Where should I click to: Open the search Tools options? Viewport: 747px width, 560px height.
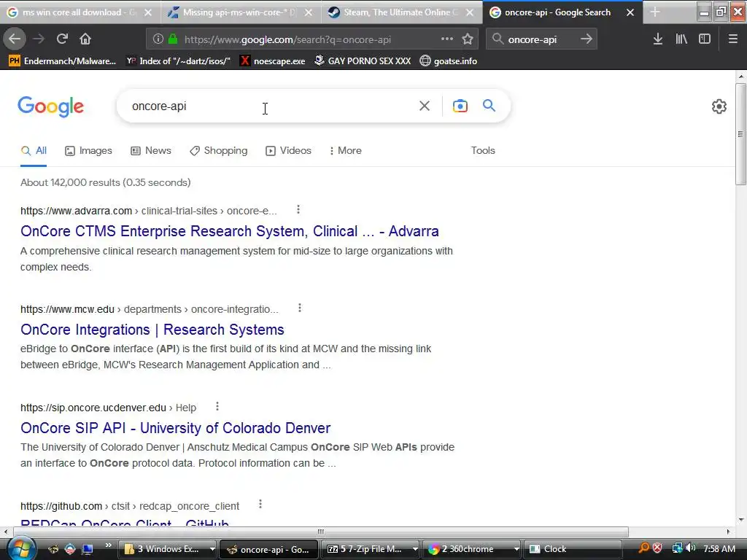click(x=483, y=150)
